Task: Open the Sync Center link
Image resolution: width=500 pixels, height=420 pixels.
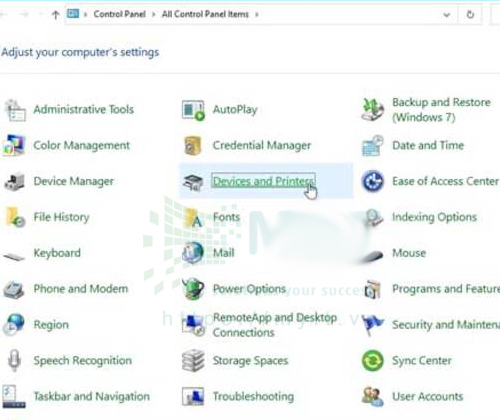Action: click(x=422, y=361)
